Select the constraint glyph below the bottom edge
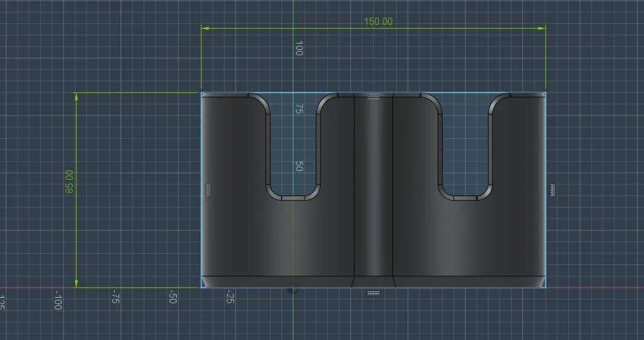This screenshot has height=340, width=644. point(373,293)
